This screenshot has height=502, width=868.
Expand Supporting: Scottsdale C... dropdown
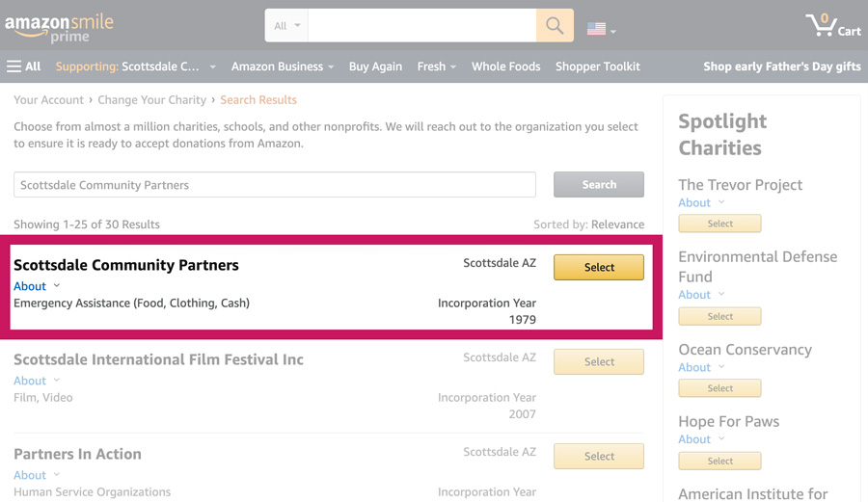pyautogui.click(x=136, y=66)
